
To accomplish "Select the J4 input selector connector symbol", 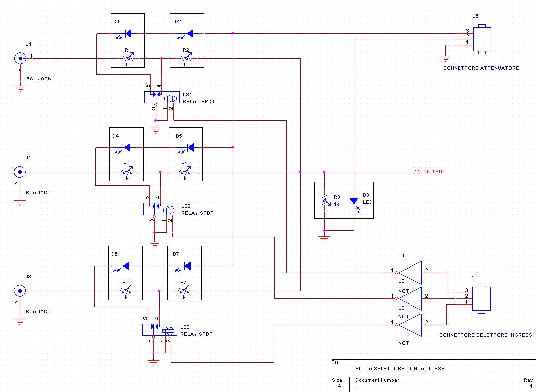I will (x=481, y=299).
